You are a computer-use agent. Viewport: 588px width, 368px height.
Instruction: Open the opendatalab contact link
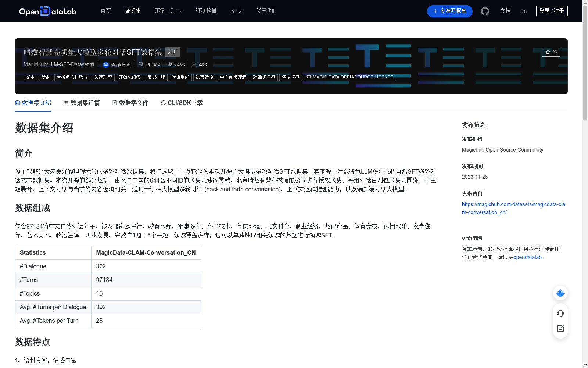tap(527, 257)
